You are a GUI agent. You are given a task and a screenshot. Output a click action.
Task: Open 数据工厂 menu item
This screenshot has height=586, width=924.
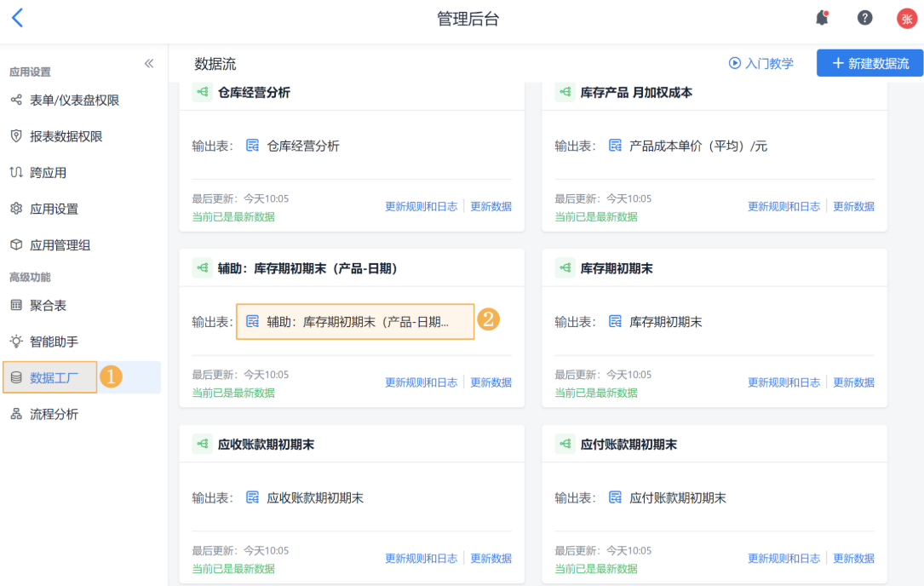(54, 377)
